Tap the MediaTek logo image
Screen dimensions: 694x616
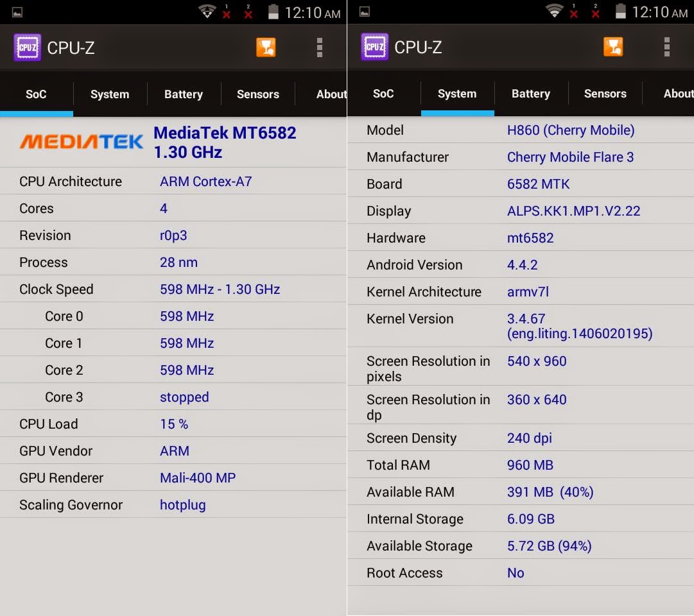point(82,142)
